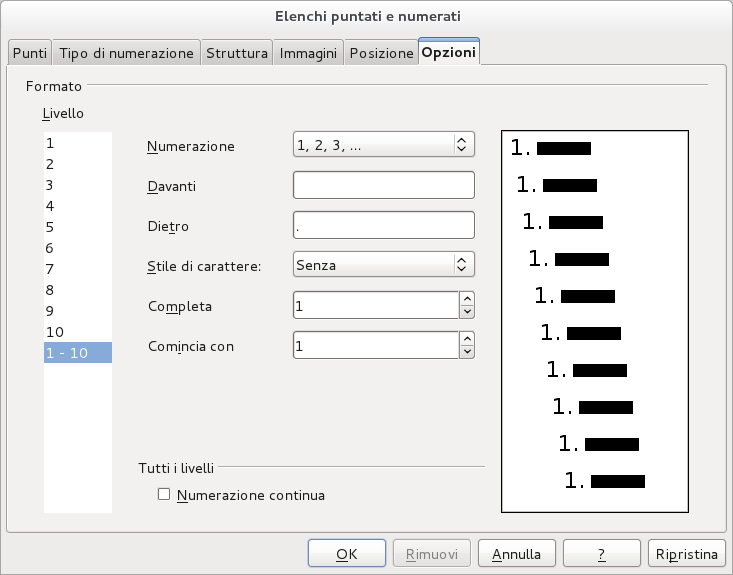Click the Davanti text field
Viewport: 733px width, 575px height.
point(383,185)
